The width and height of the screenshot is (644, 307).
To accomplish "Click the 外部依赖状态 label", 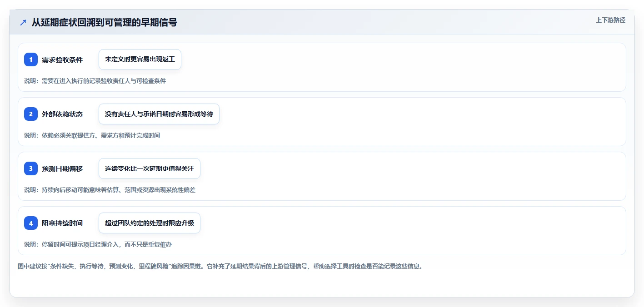I will 62,114.
